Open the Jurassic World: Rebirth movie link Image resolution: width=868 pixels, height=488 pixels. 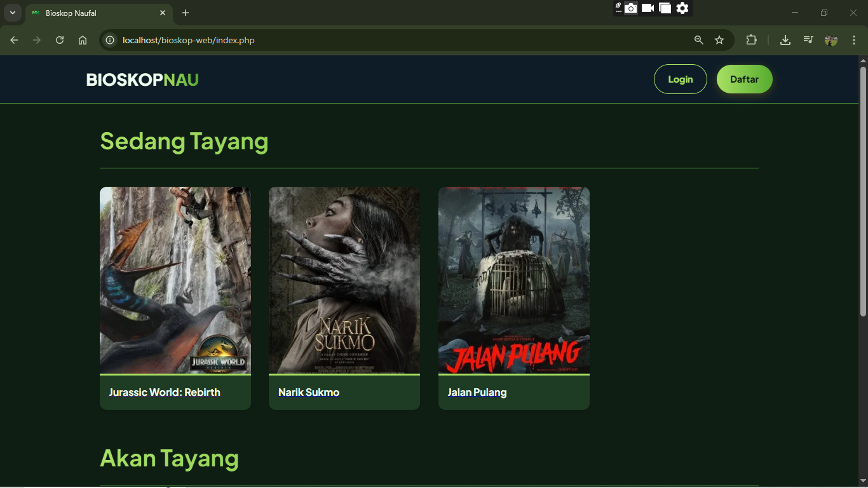pyautogui.click(x=165, y=392)
